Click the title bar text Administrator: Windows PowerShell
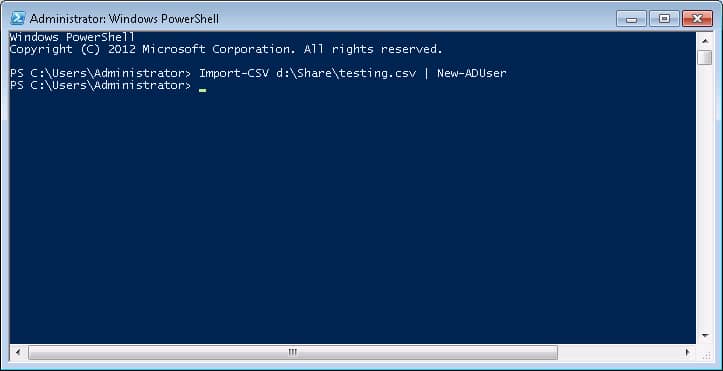Screen dimensions: 723x371 [x=124, y=19]
